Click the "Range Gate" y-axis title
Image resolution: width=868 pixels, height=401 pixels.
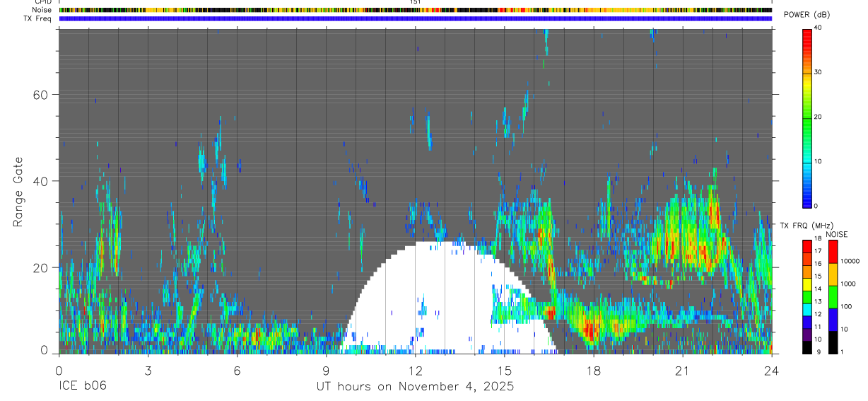pos(19,192)
